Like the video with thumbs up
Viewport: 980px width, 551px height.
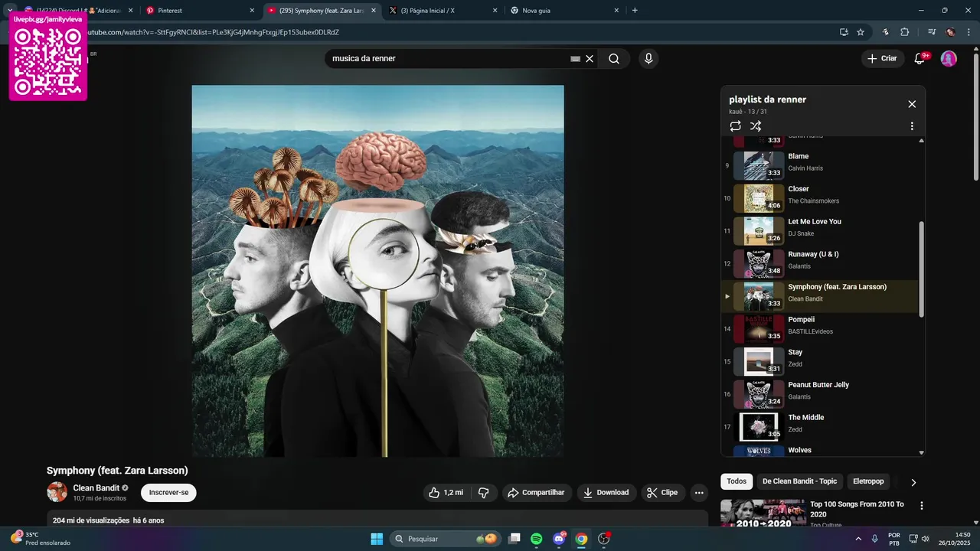click(x=446, y=493)
